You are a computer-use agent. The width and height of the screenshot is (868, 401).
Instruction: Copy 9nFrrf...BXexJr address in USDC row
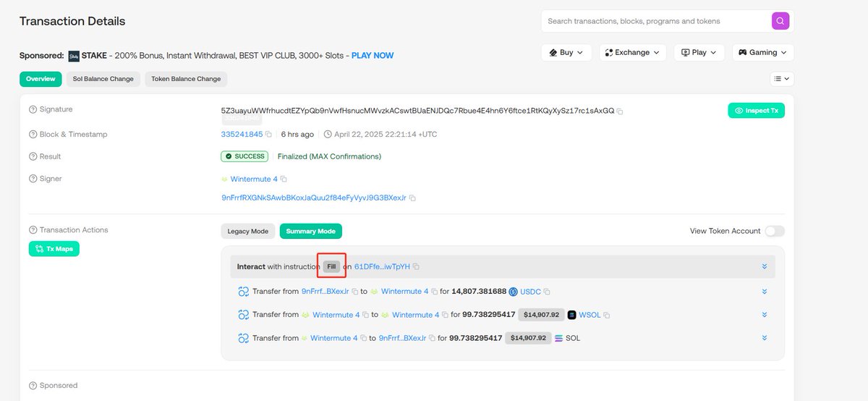[354, 292]
